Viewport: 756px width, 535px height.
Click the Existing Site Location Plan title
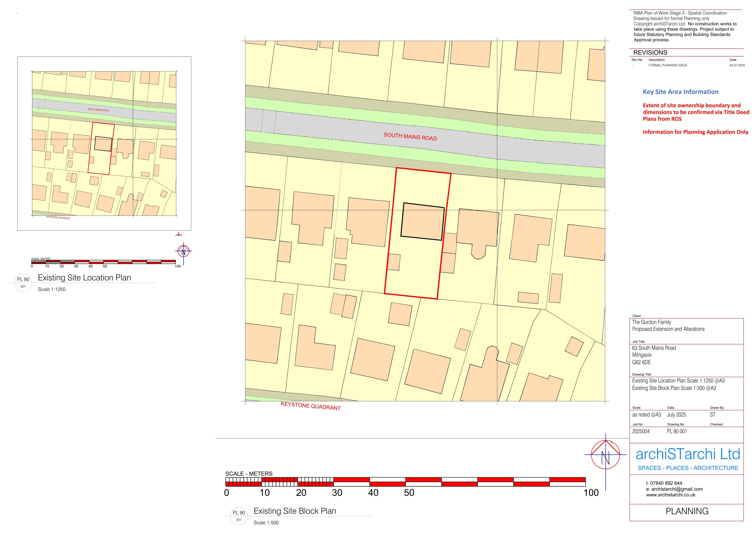pyautogui.click(x=84, y=277)
